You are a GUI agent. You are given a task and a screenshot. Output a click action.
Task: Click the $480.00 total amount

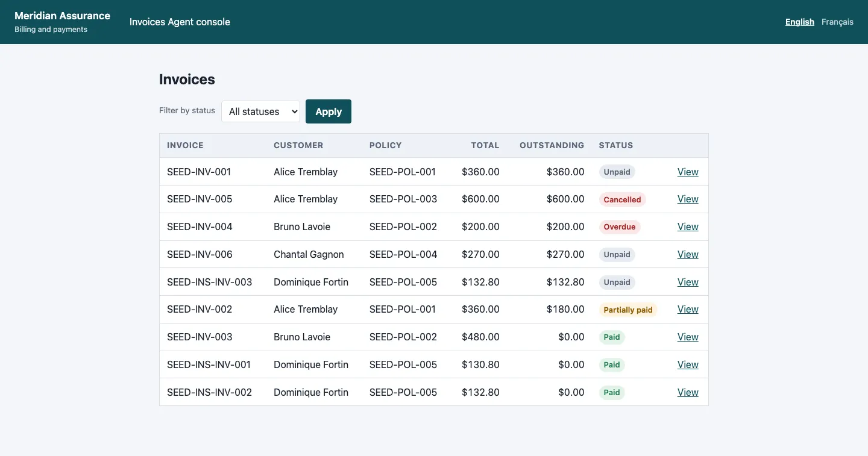480,337
